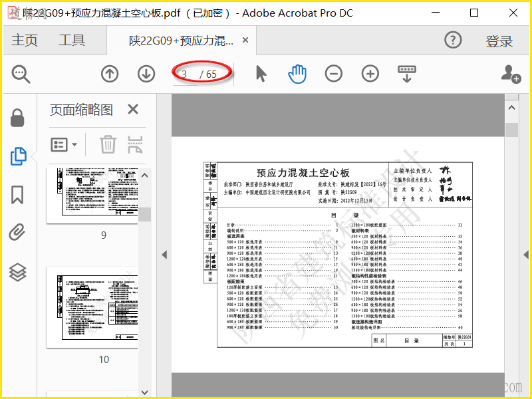The height and width of the screenshot is (399, 532).
Task: Close the 页面缩略图 panel
Action: coord(133,109)
